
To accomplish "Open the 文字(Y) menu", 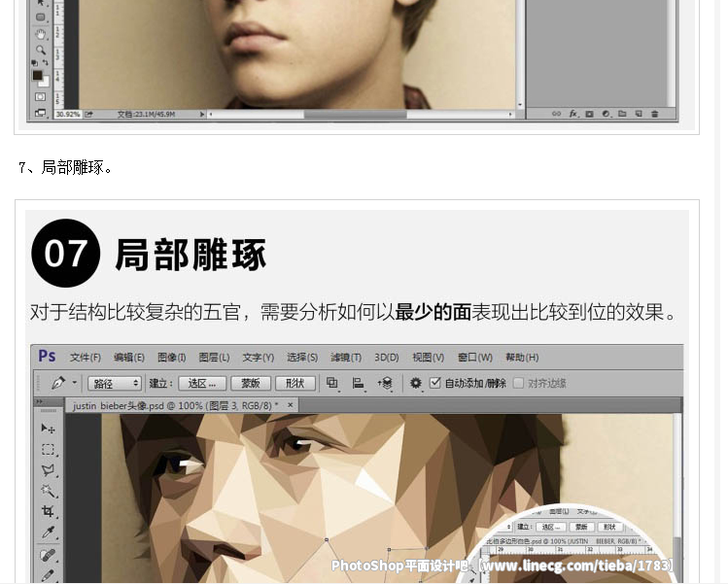I will click(x=259, y=358).
